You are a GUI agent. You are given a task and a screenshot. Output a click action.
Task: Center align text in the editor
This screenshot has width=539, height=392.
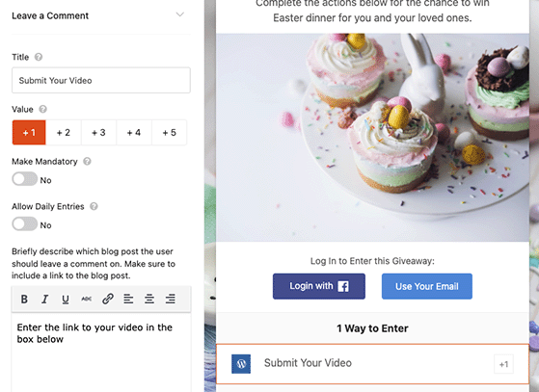coord(149,299)
